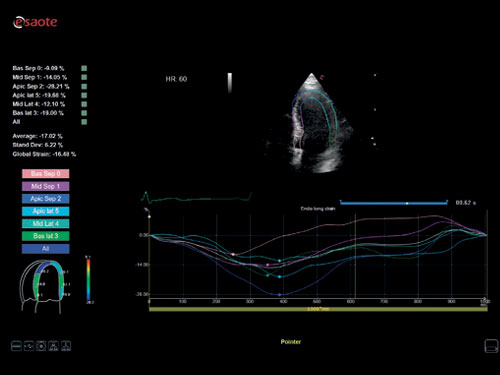Click the bullseye target icon in bottom toolbar
Image resolution: width=500 pixels, height=375 pixels.
tap(41, 346)
